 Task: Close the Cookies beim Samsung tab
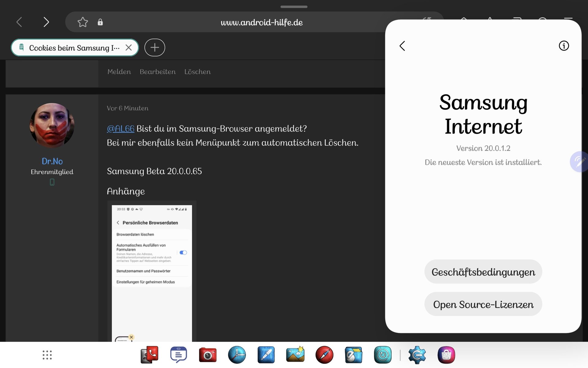[129, 48]
